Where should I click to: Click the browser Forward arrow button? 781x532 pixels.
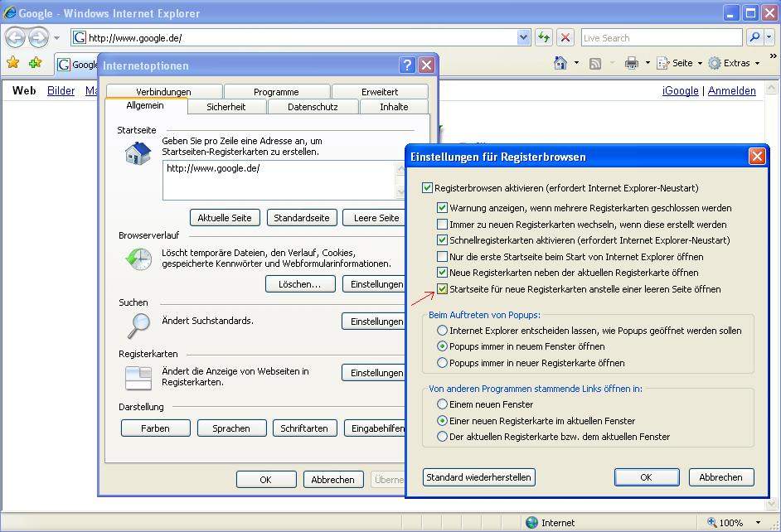[38, 37]
